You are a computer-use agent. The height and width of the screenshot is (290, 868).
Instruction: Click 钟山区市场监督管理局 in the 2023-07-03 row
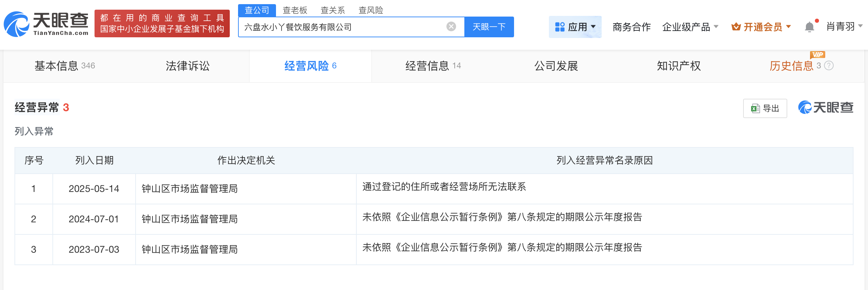(190, 249)
